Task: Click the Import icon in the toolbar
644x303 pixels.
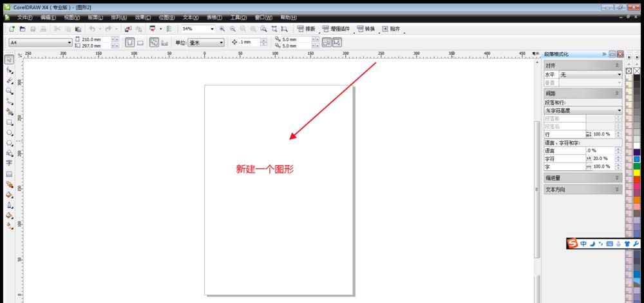Action: [128, 29]
